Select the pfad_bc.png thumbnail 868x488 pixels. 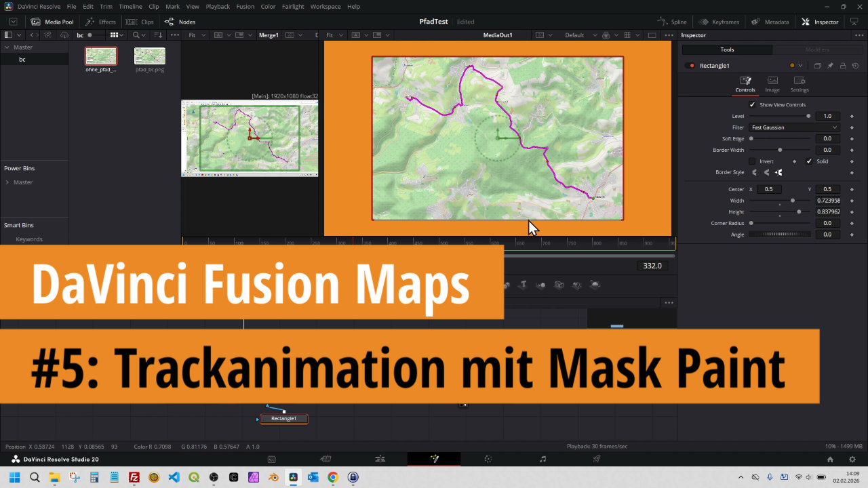(150, 56)
